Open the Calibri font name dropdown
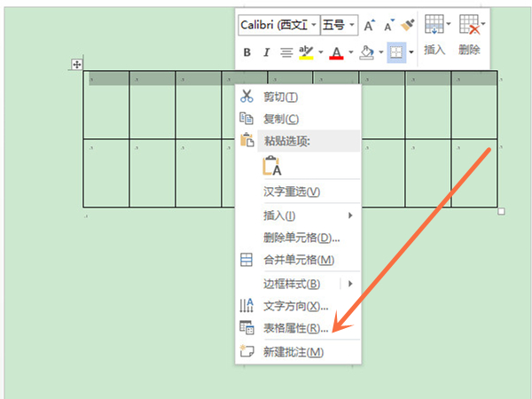The image size is (532, 399). click(278, 25)
